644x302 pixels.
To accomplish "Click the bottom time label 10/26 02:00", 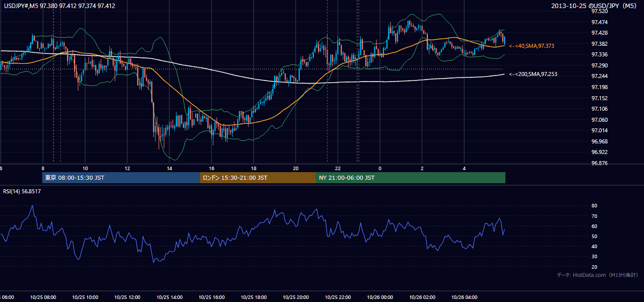I will click(422, 297).
